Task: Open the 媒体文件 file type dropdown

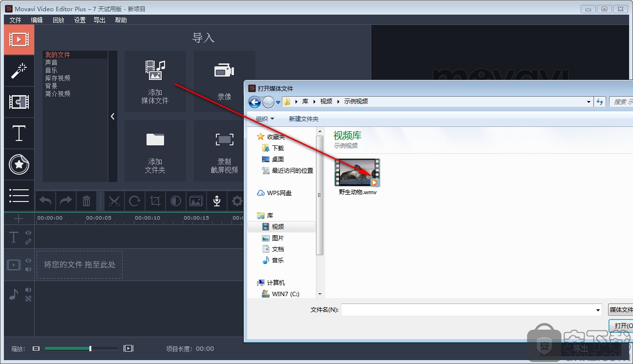Action: tap(620, 310)
